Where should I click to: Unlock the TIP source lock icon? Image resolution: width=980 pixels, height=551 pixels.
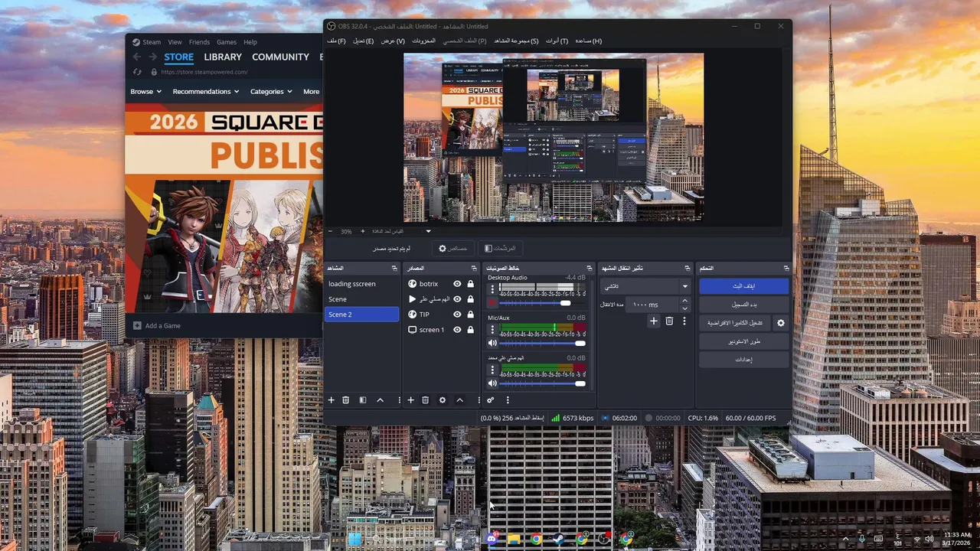[x=470, y=315]
